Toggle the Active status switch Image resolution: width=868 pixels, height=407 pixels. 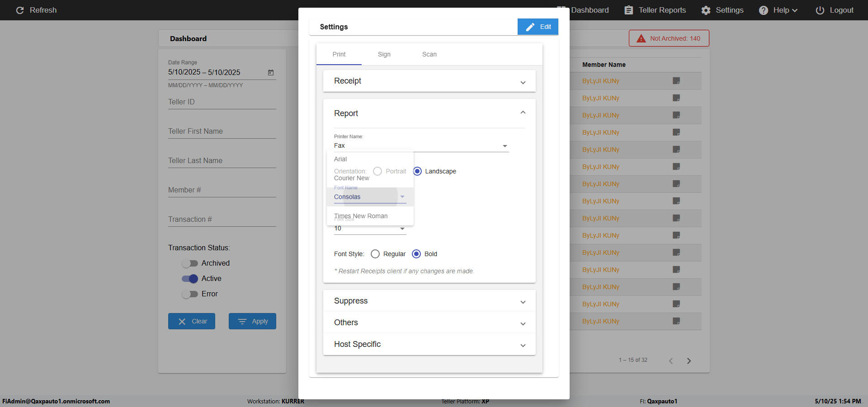pyautogui.click(x=189, y=279)
